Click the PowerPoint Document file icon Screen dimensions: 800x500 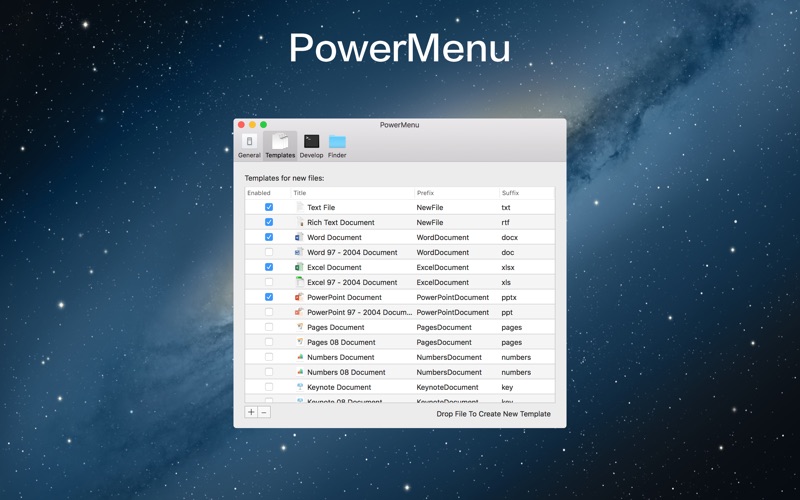click(299, 297)
